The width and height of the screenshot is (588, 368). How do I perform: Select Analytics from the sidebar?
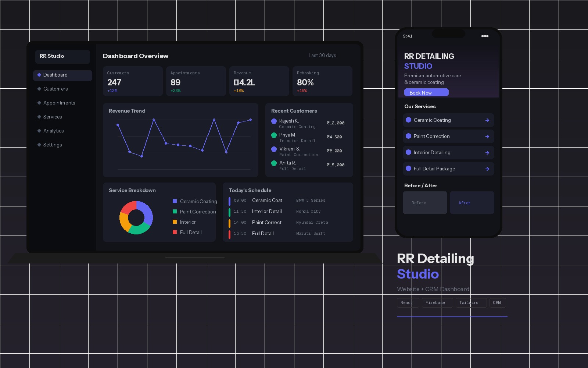point(53,131)
